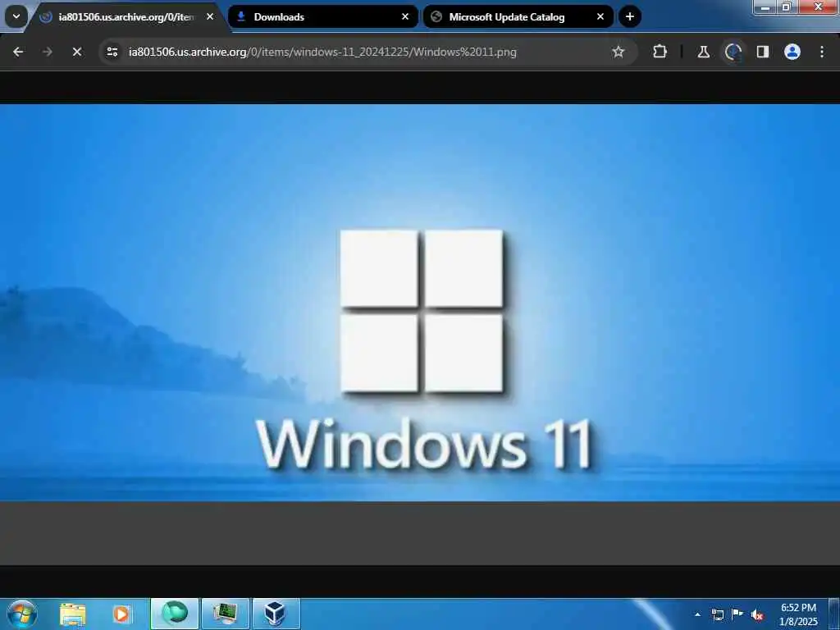View site information icon in address bar
The image size is (840, 630).
point(112,52)
